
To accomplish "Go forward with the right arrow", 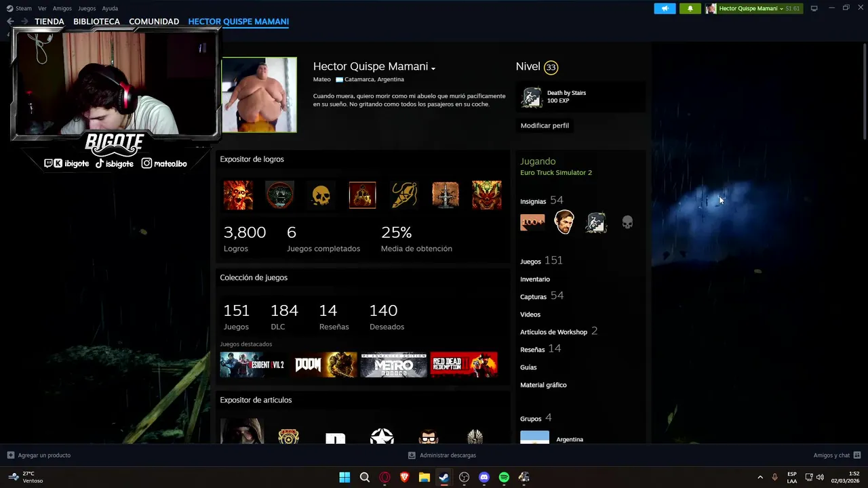I will pos(24,22).
